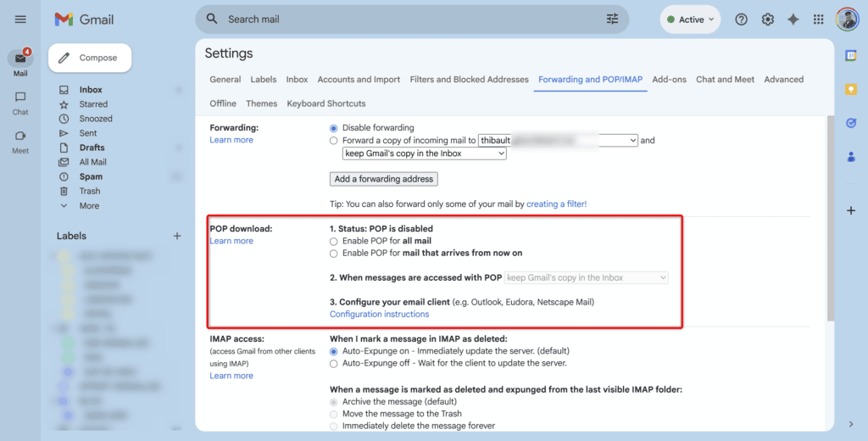The width and height of the screenshot is (868, 441).
Task: Open POP Configuration instructions link
Action: coord(379,314)
